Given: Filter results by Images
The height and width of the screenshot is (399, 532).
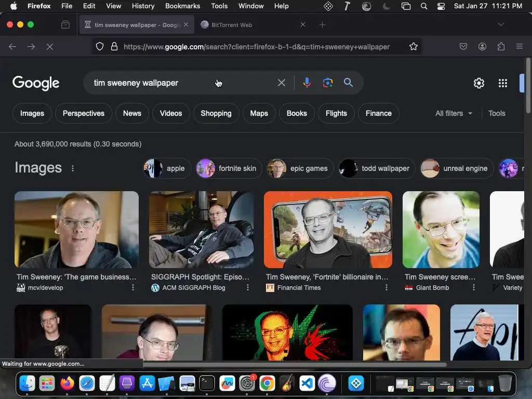Looking at the screenshot, I should (32, 113).
